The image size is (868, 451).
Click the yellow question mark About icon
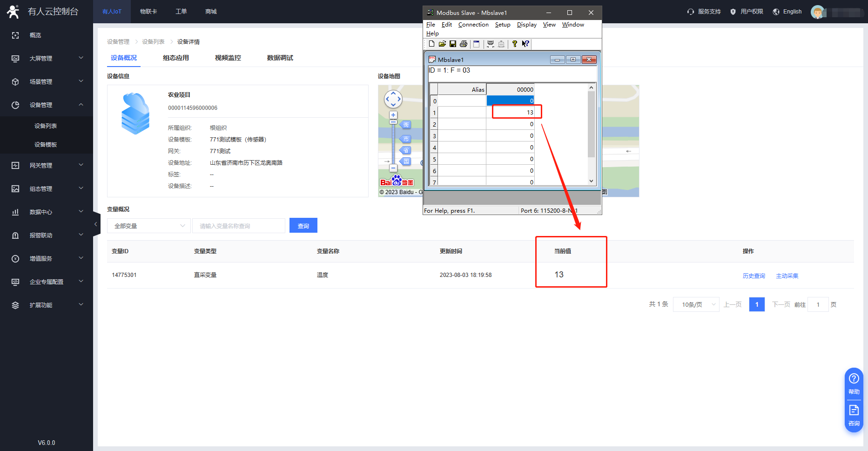[514, 44]
